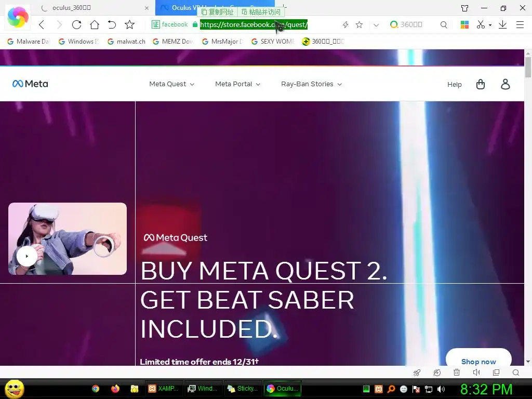Expand the address bar dropdown arrow
Screen dimensions: 532x399
point(376,25)
